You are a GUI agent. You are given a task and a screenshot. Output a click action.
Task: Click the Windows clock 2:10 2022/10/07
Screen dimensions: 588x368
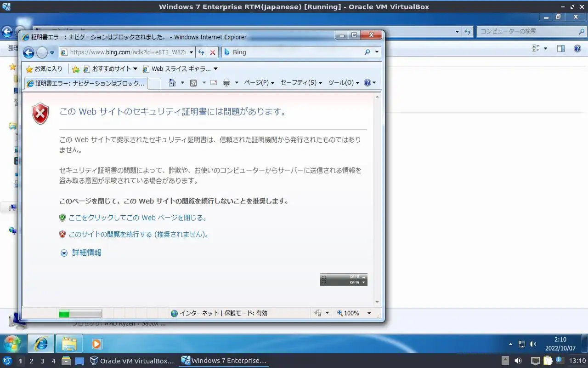coord(560,344)
